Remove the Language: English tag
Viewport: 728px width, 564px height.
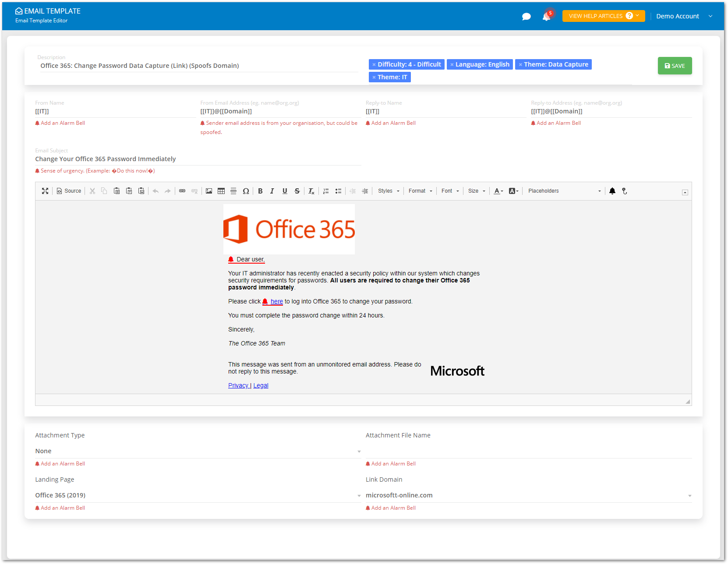click(x=452, y=65)
